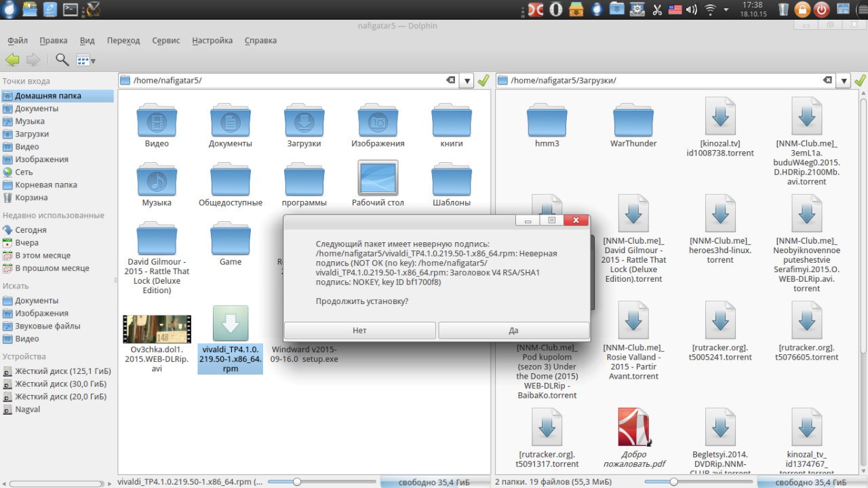Select the Общедоступные folder
Screen dimensions: 868x488
click(231, 180)
